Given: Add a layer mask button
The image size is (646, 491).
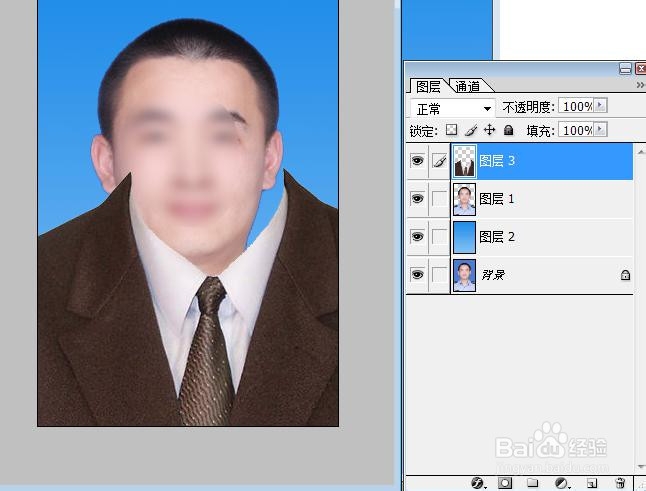Looking at the screenshot, I should click(505, 483).
